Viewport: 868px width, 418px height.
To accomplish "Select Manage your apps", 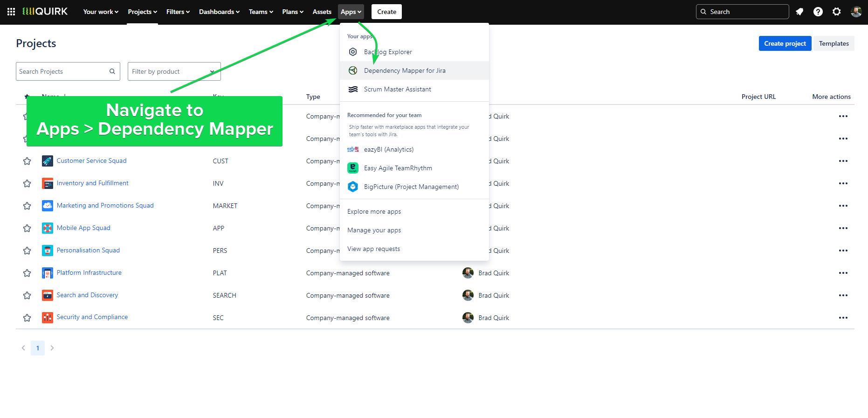I will point(414,230).
